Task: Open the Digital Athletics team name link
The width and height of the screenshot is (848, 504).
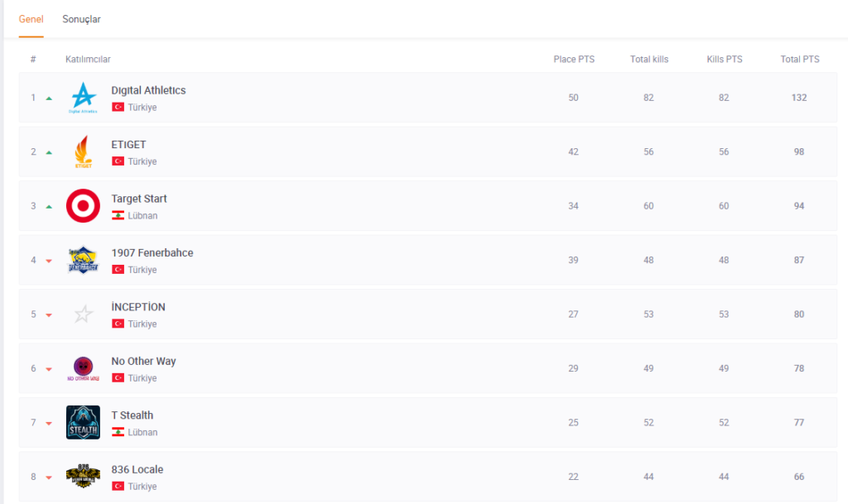Action: pos(148,90)
